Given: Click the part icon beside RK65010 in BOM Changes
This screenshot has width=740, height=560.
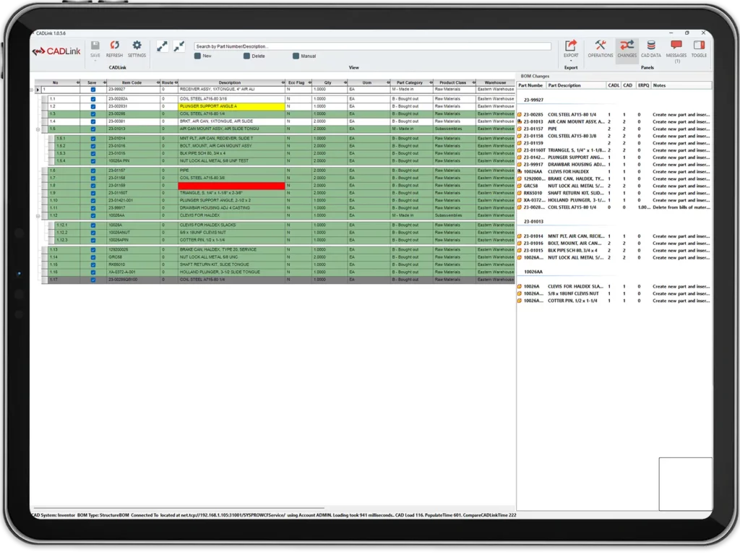Looking at the screenshot, I should pyautogui.click(x=520, y=193).
